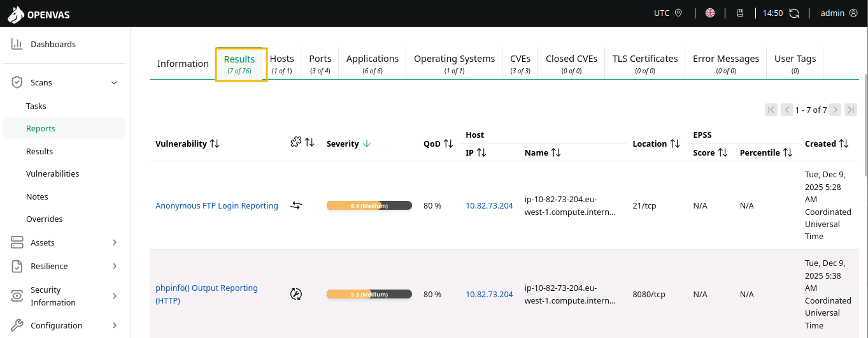Click the Scans shield icon
868x338 pixels.
[x=17, y=82]
